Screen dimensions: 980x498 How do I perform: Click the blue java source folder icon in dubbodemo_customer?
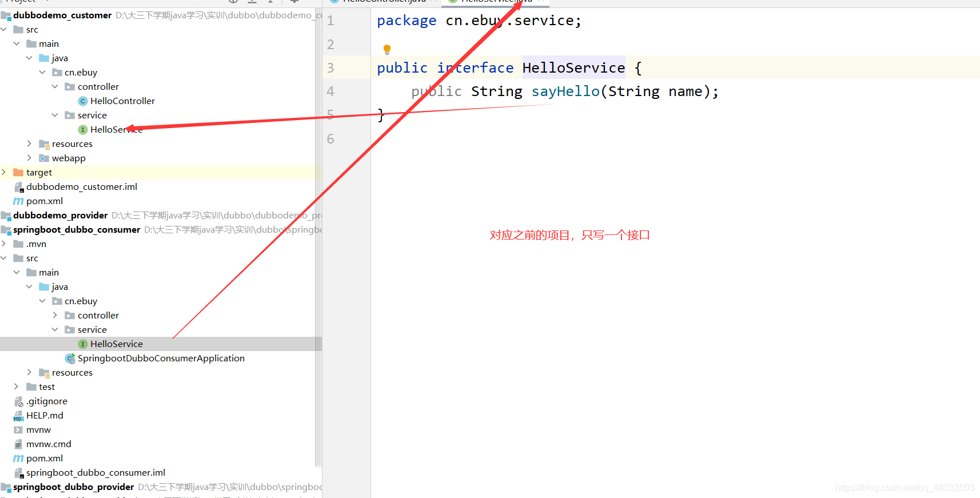point(44,58)
